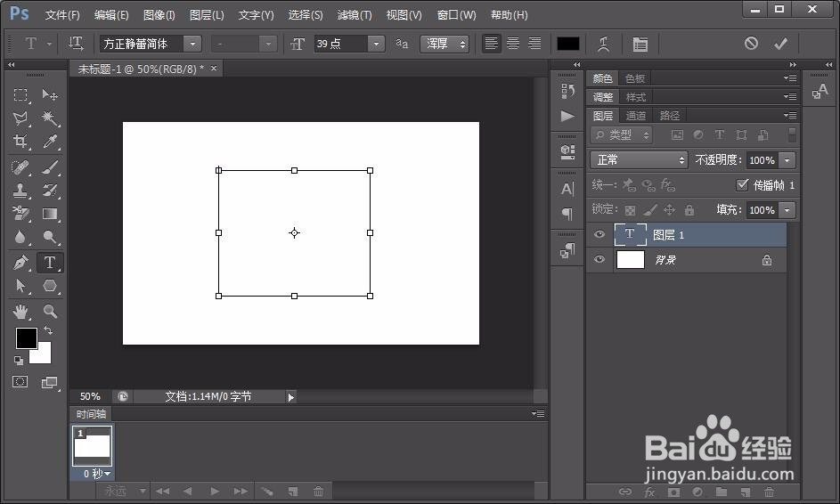This screenshot has width=840, height=504.
Task: Switch to 色板 tab
Action: 635,78
